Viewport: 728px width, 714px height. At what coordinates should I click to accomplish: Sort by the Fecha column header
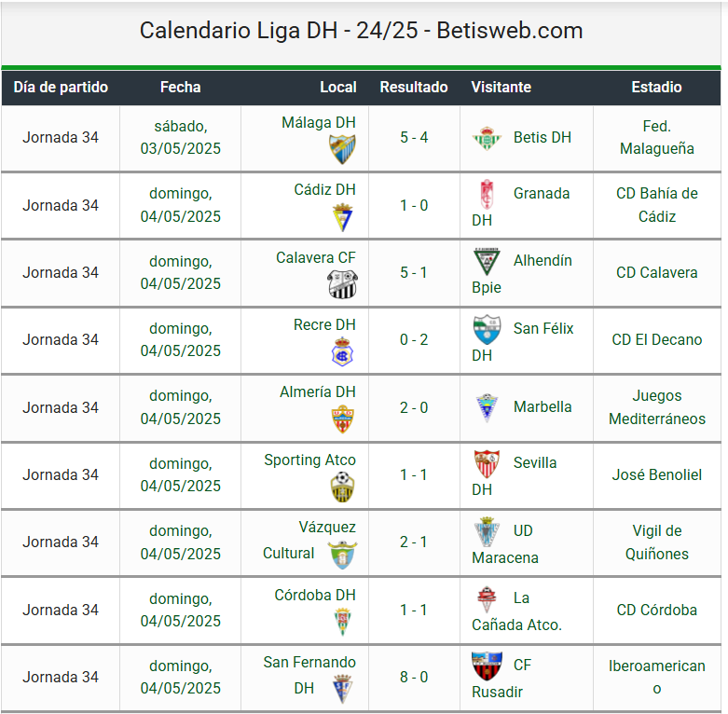coord(180,87)
